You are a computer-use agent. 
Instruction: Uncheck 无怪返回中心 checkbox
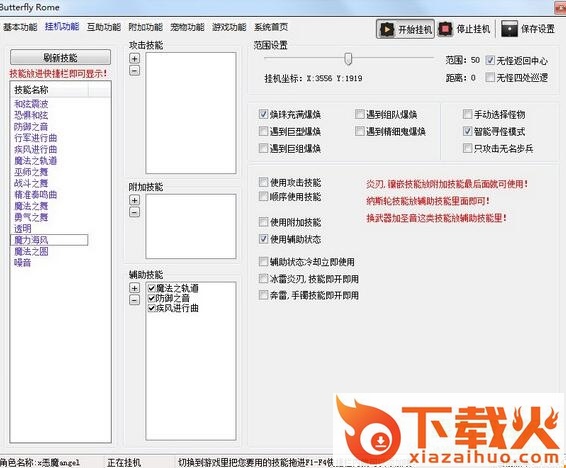tap(489, 60)
